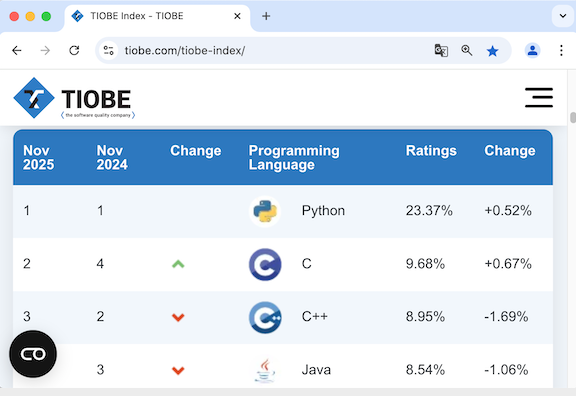576x396 pixels.
Task: Click the browser back arrow
Action: (17, 50)
